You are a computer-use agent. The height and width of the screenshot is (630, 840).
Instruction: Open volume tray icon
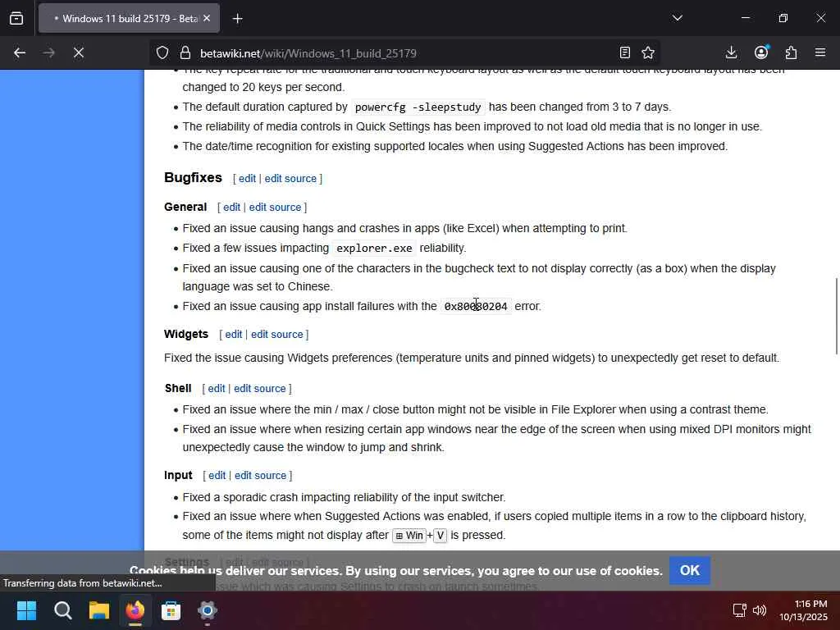click(759, 610)
